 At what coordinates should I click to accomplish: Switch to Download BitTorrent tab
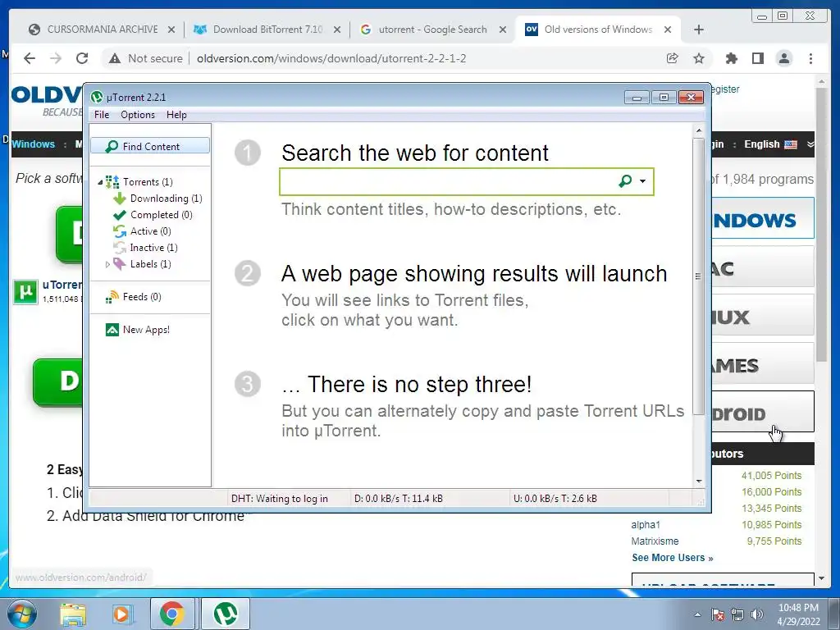pos(267,30)
